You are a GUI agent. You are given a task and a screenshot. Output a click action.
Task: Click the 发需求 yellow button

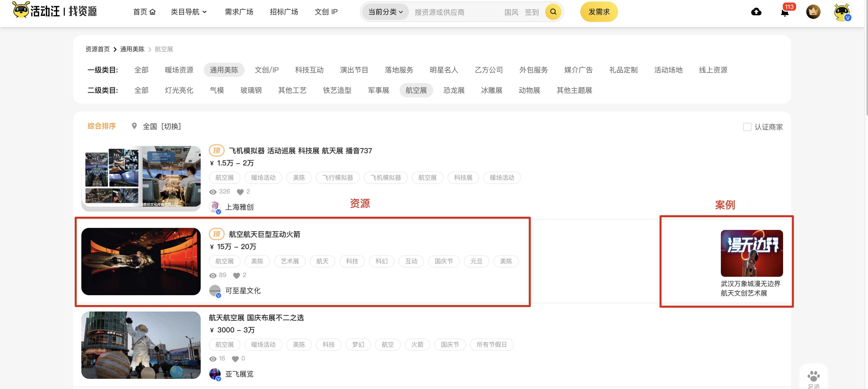pyautogui.click(x=599, y=12)
